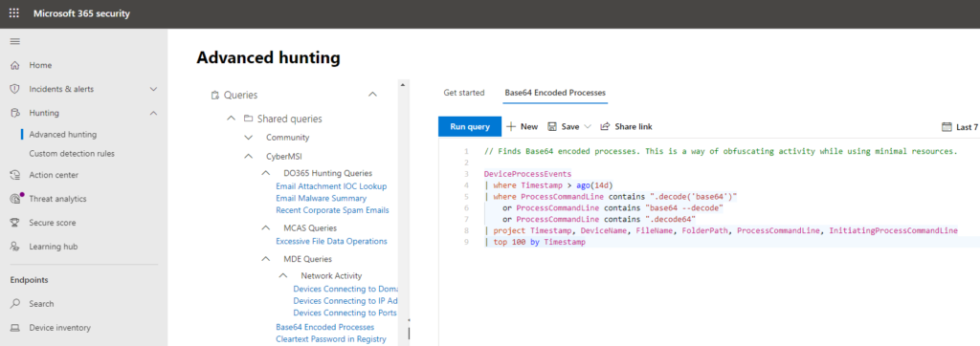Click the Share link icon
The image size is (980, 346).
click(x=605, y=126)
